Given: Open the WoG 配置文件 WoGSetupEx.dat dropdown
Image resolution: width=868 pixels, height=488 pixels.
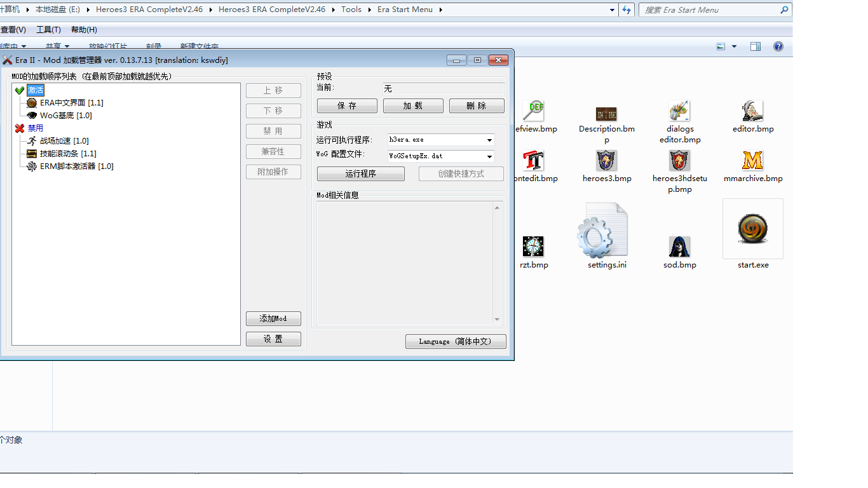Looking at the screenshot, I should 489,156.
